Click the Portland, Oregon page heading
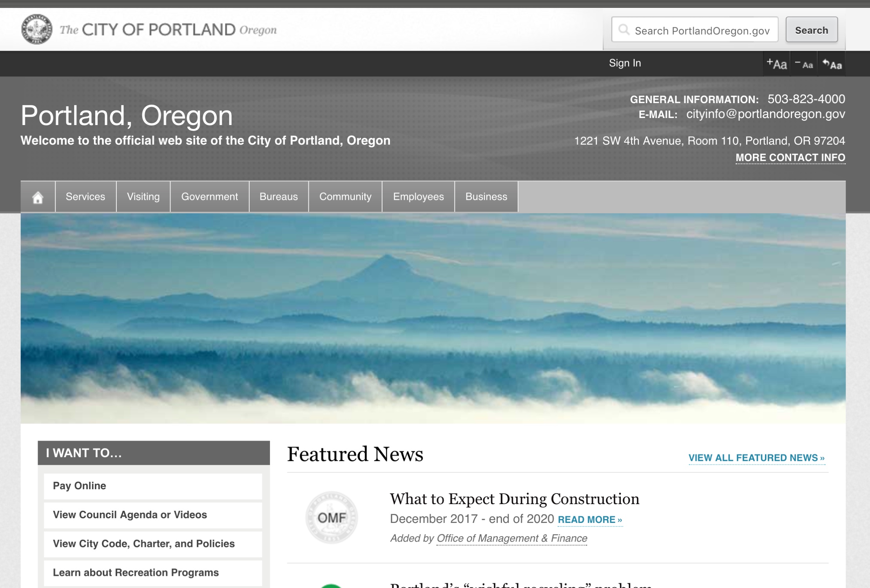This screenshot has height=588, width=870. [x=127, y=116]
